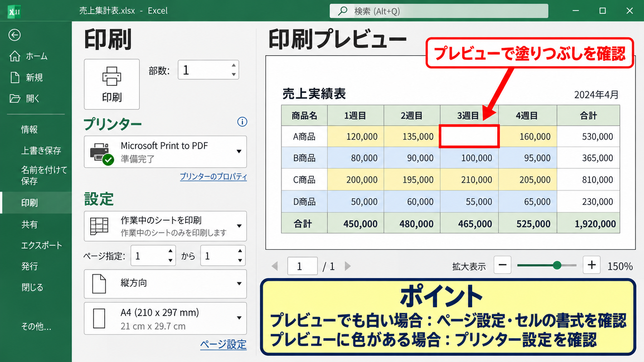Image resolution: width=644 pixels, height=362 pixels.
Task: Click the end page field after から
Action: click(x=223, y=255)
